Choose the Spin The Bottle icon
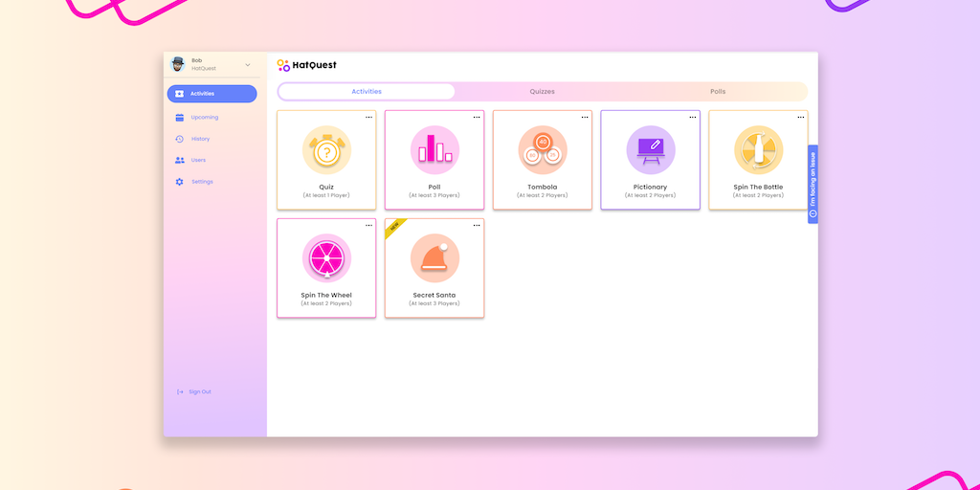The image size is (980, 490). [x=759, y=150]
